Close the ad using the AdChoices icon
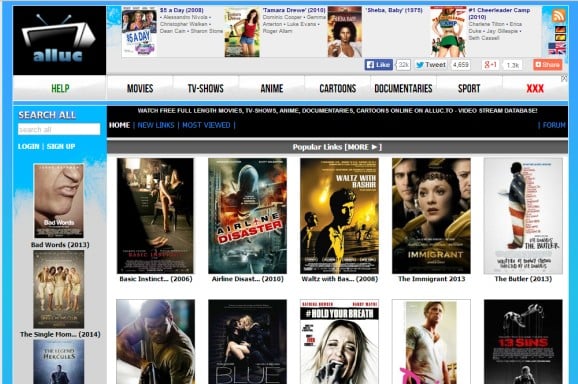The height and width of the screenshot is (384, 578). pyautogui.click(x=564, y=78)
